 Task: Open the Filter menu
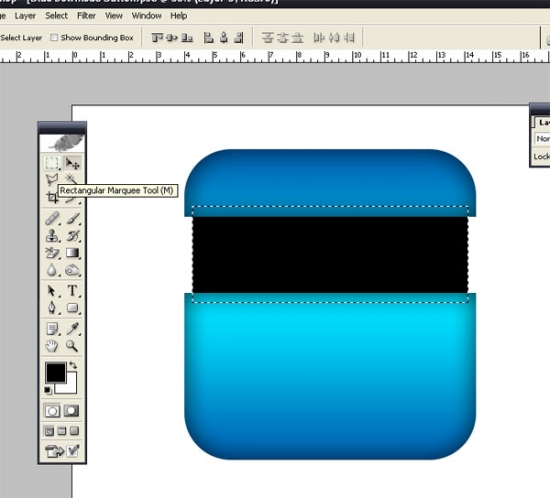[86, 16]
